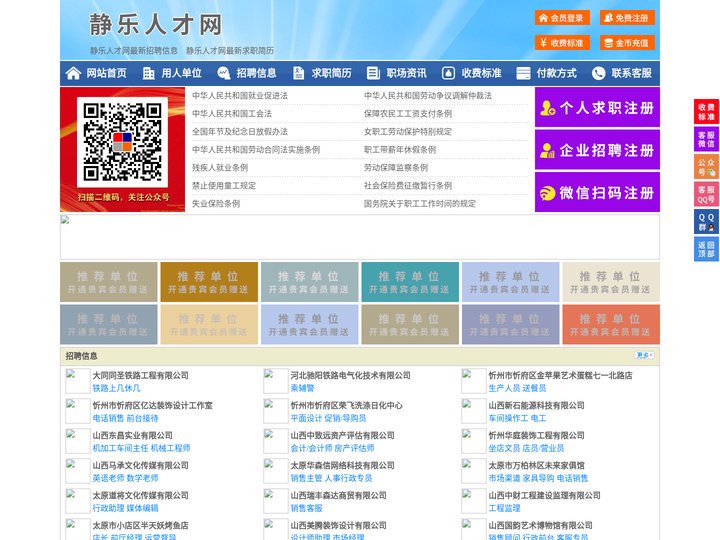Click the header link 静乐人才网最新求职简历
Image resolution: width=720 pixels, height=540 pixels.
tap(230, 51)
